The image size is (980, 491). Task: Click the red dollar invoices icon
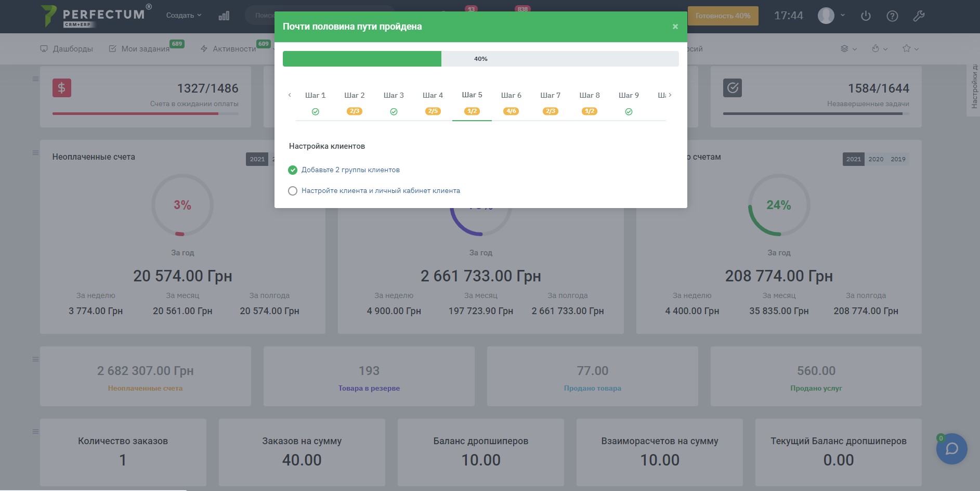[62, 88]
